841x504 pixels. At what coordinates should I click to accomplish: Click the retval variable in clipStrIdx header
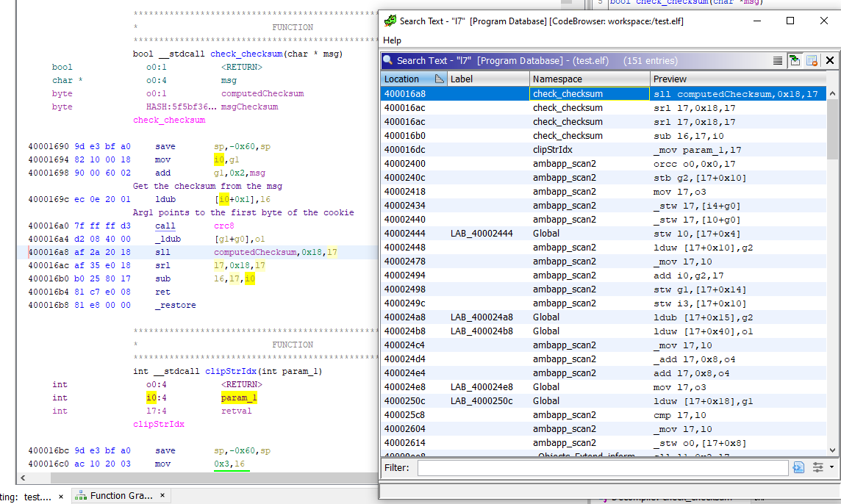pos(236,411)
